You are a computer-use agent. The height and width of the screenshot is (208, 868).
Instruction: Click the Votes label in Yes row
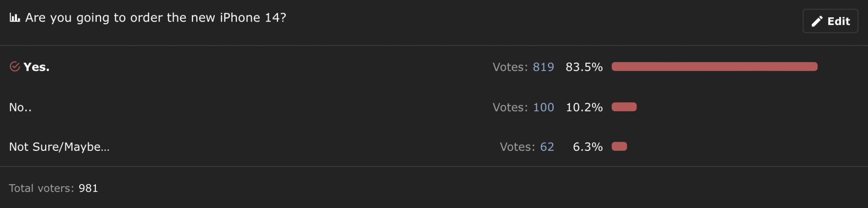(x=510, y=67)
